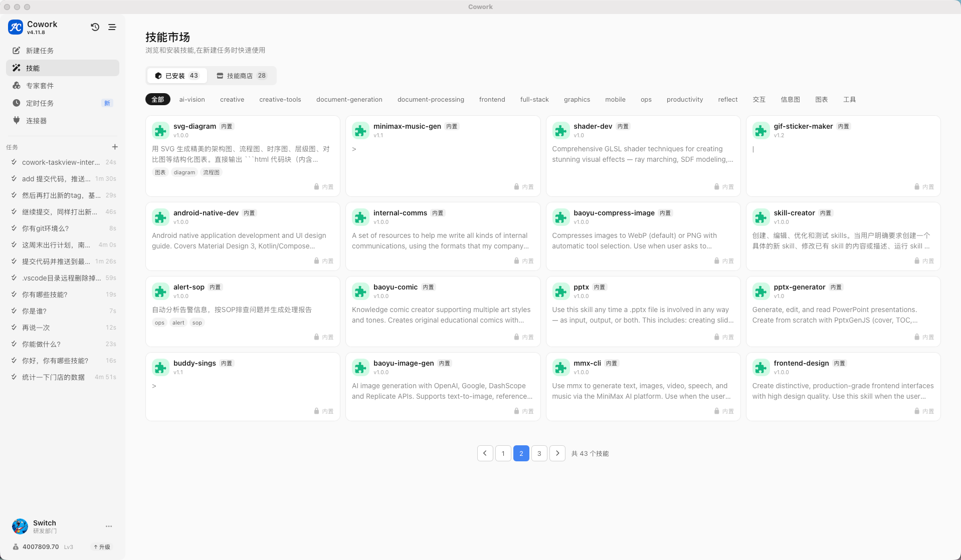Click the pptx-generator puzzle icon
The width and height of the screenshot is (961, 560).
pyautogui.click(x=760, y=292)
